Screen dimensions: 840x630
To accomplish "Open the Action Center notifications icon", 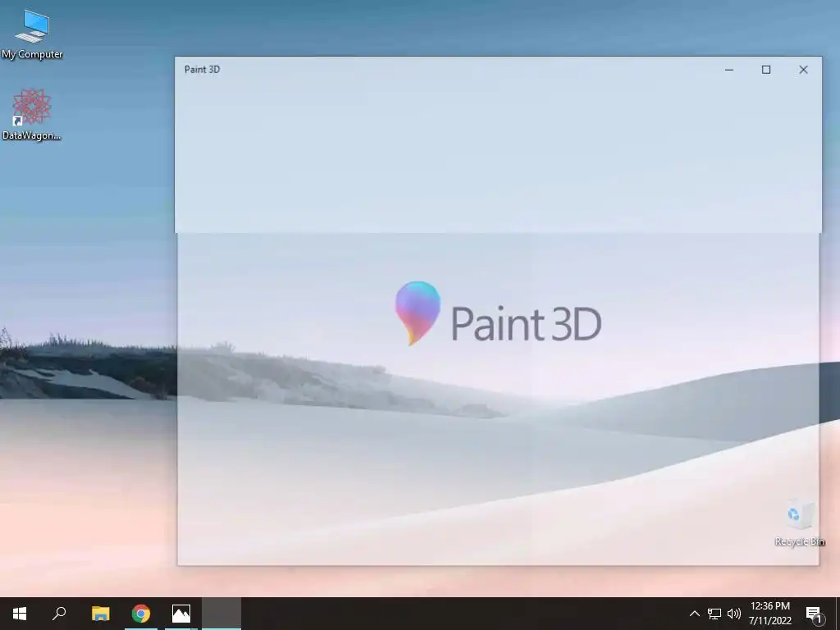I will (813, 614).
